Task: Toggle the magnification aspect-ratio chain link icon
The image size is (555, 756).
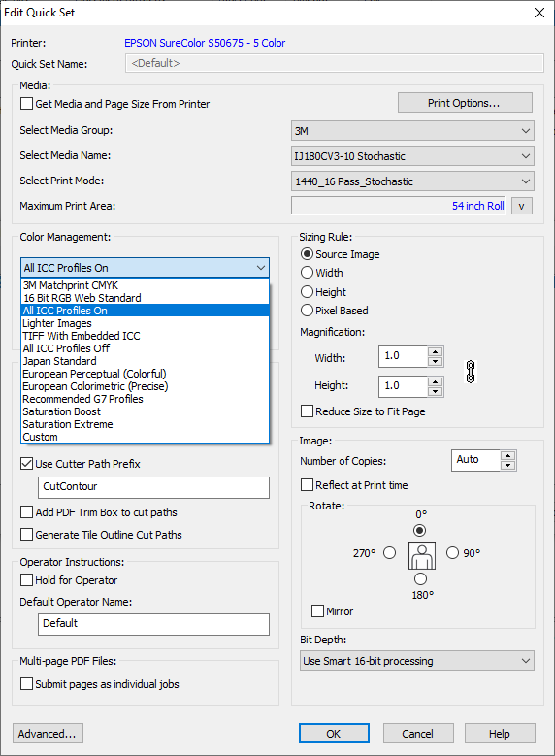Action: pyautogui.click(x=471, y=372)
